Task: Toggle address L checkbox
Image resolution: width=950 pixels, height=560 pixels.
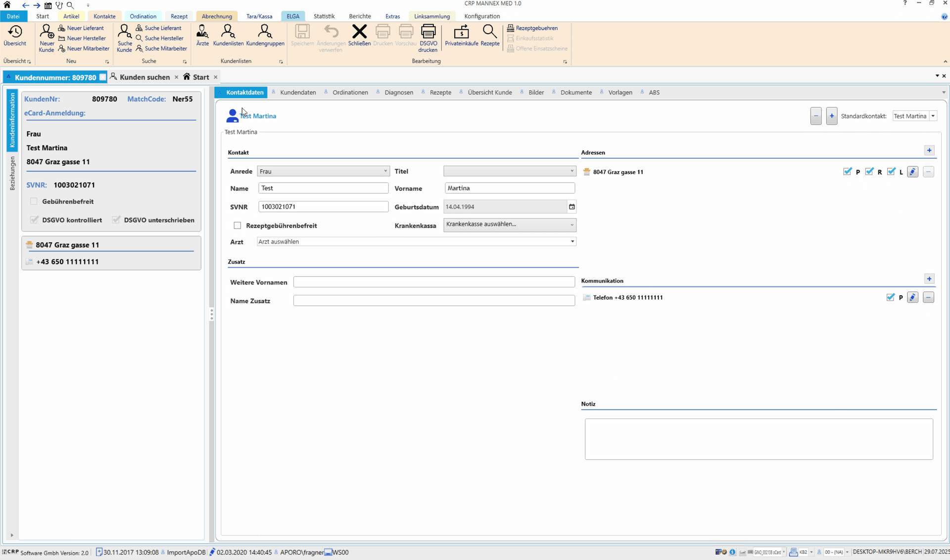Action: tap(891, 172)
